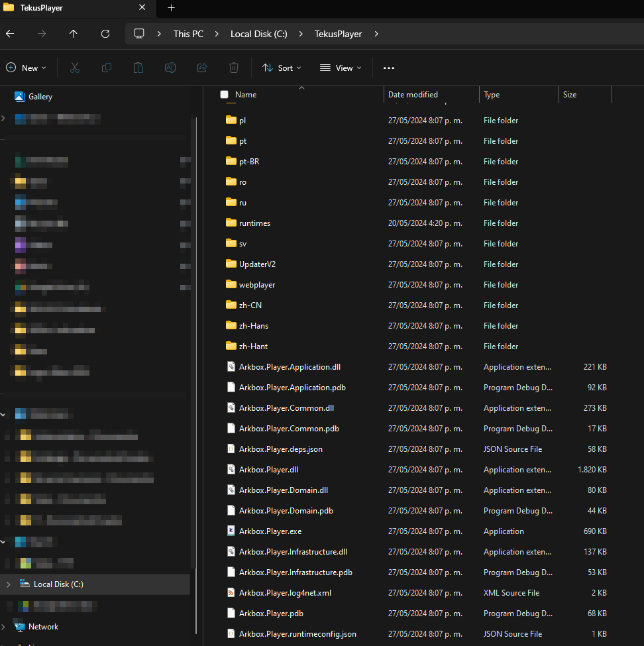Select Gallery in the navigation pane
The image size is (644, 646).
tap(40, 97)
